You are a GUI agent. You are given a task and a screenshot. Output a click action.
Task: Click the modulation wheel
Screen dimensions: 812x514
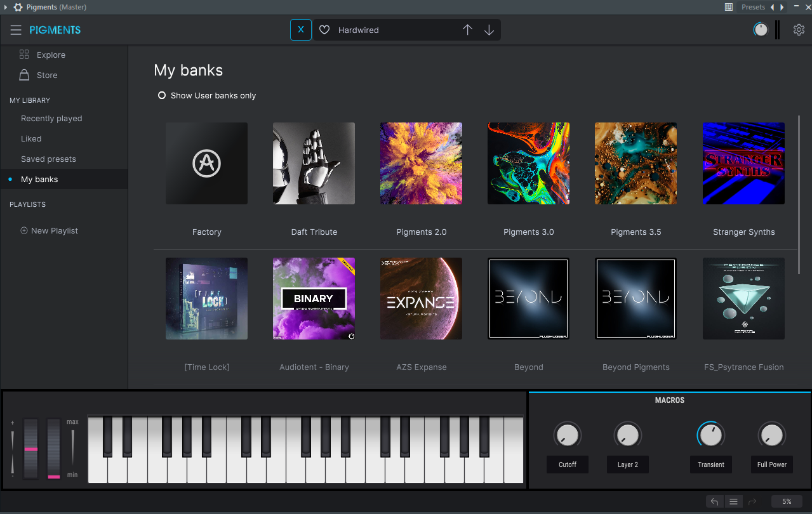click(x=54, y=448)
